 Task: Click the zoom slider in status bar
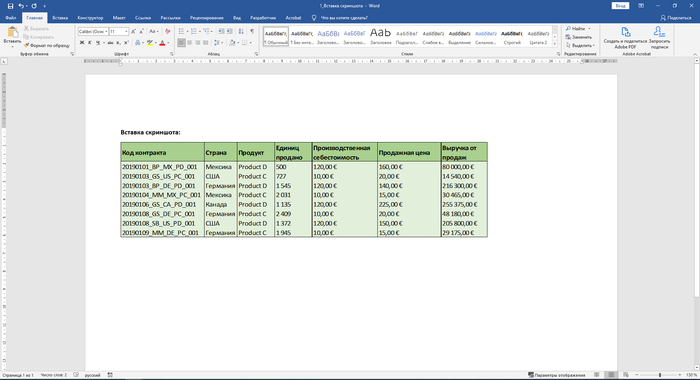pos(659,375)
